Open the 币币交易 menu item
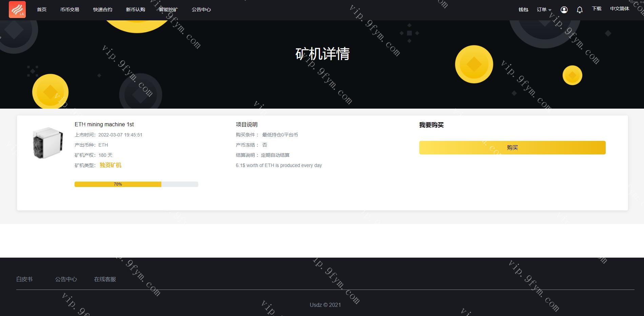The image size is (644, 316). pyautogui.click(x=70, y=10)
